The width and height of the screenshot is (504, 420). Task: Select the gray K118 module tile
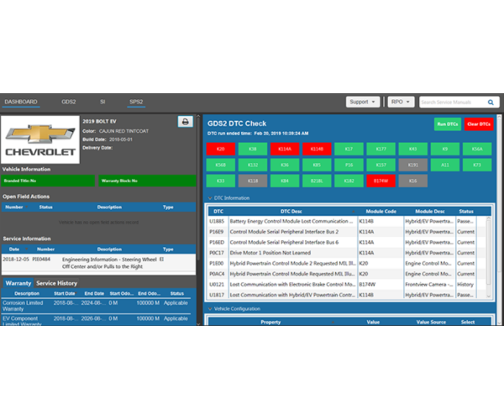tap(253, 181)
